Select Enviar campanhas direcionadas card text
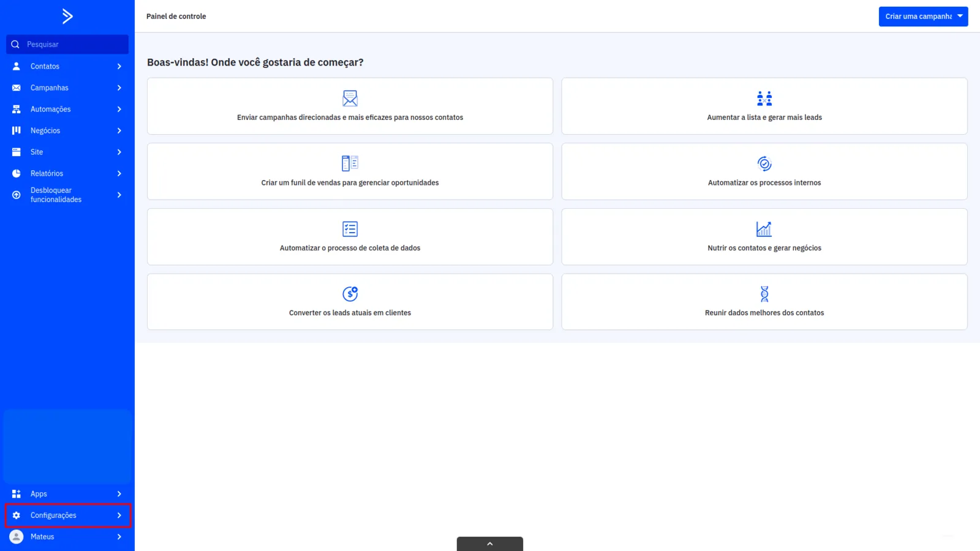This screenshot has height=551, width=980. tap(350, 118)
